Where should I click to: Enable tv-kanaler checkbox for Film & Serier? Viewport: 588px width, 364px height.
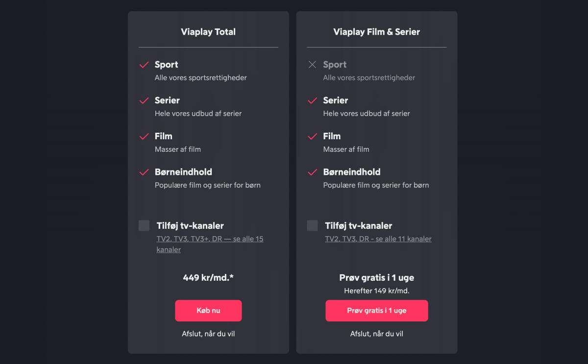[312, 225]
